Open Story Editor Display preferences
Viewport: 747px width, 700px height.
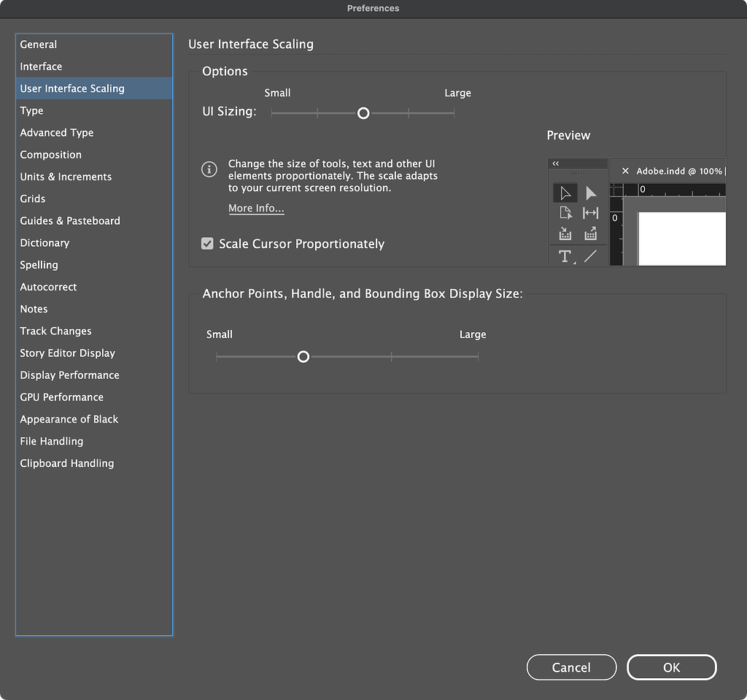pos(94,353)
